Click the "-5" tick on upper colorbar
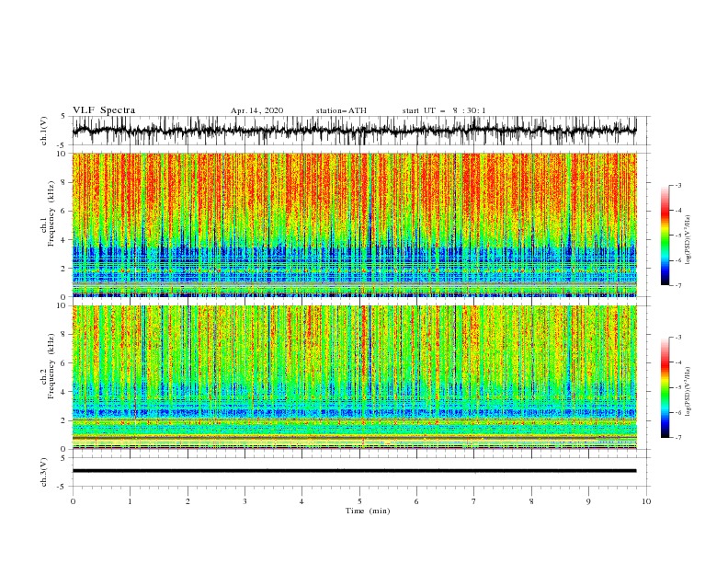Image resolution: width=728 pixels, height=563 pixels. point(678,236)
